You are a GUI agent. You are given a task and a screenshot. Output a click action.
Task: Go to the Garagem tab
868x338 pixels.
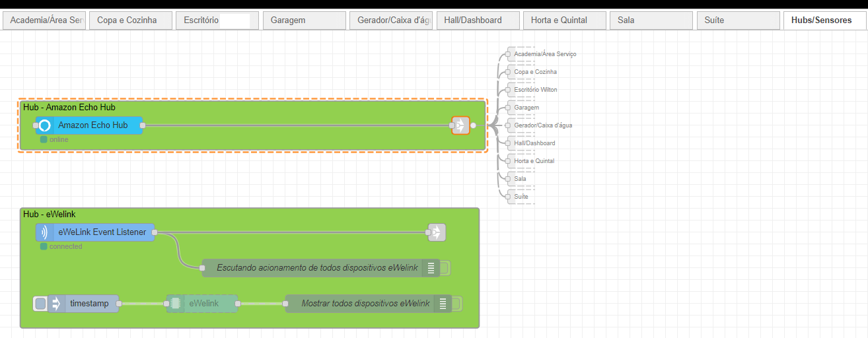[x=304, y=20]
